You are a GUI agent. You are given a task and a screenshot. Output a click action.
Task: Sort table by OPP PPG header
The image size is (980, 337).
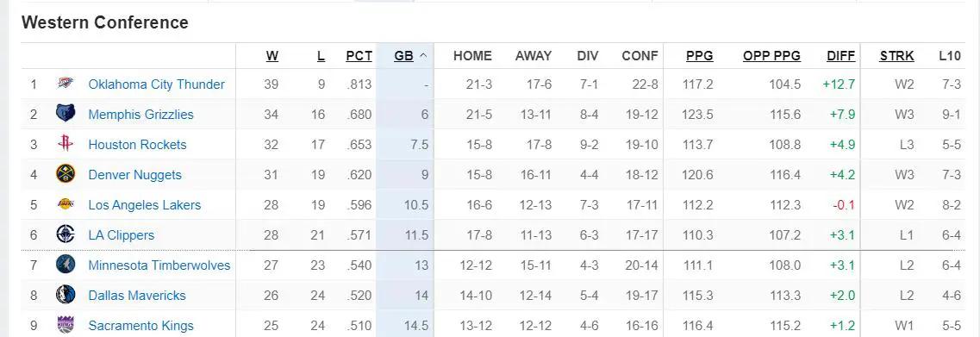click(x=772, y=56)
